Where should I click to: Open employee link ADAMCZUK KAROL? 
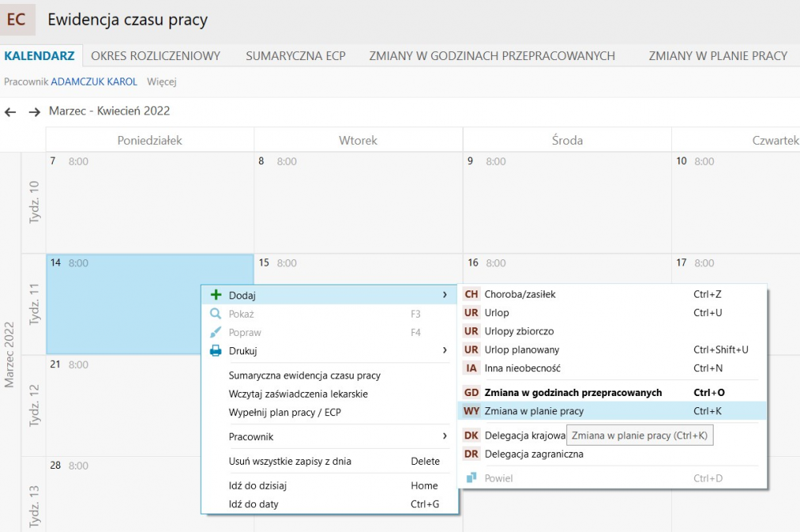(x=94, y=82)
